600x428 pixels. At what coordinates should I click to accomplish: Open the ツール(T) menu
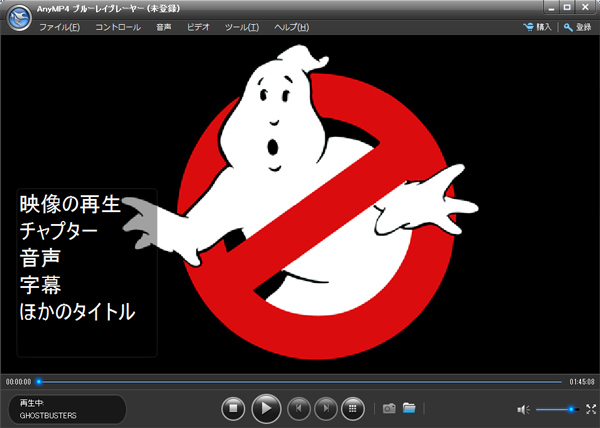[x=242, y=27]
